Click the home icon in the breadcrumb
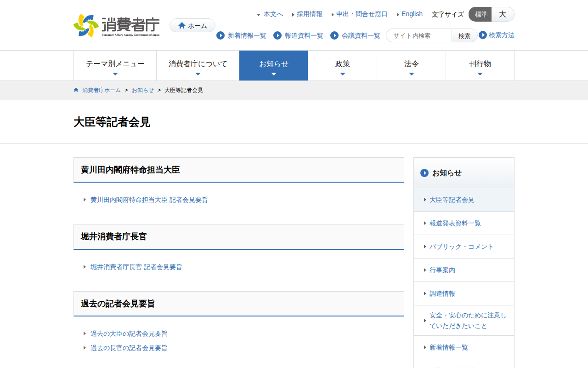588x368 pixels. [x=76, y=90]
